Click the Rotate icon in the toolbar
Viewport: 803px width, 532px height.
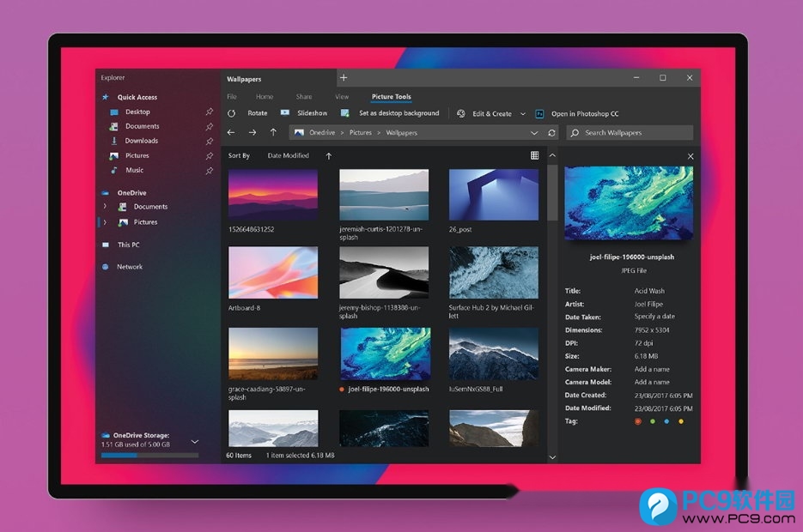coord(232,113)
